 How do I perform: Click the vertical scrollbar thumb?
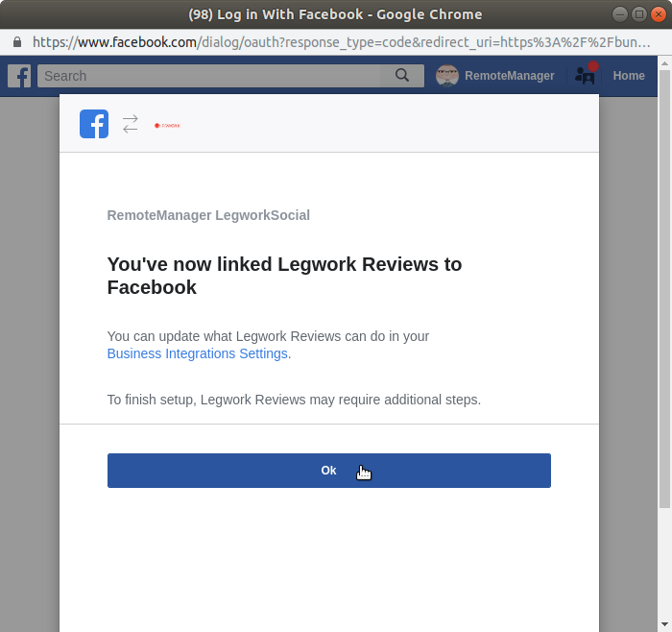664,288
